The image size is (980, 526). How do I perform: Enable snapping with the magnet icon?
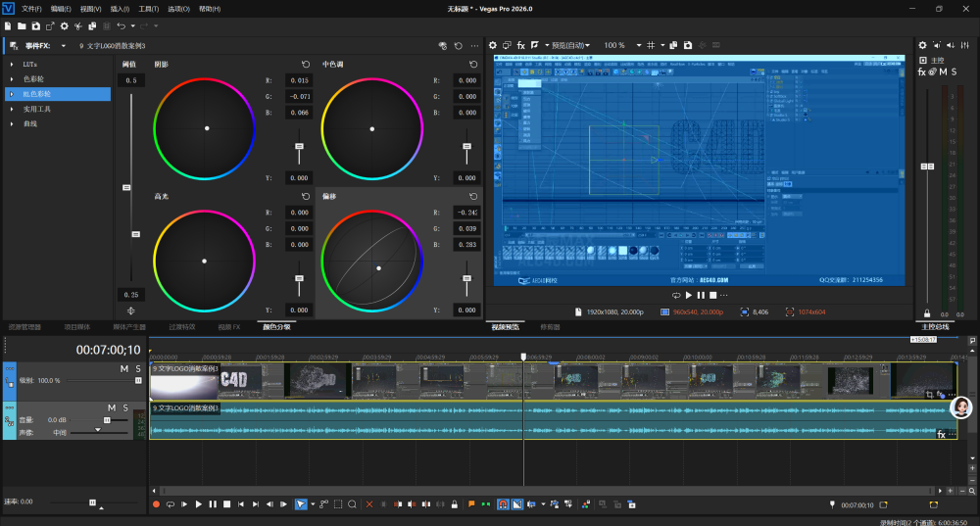[x=503, y=504]
